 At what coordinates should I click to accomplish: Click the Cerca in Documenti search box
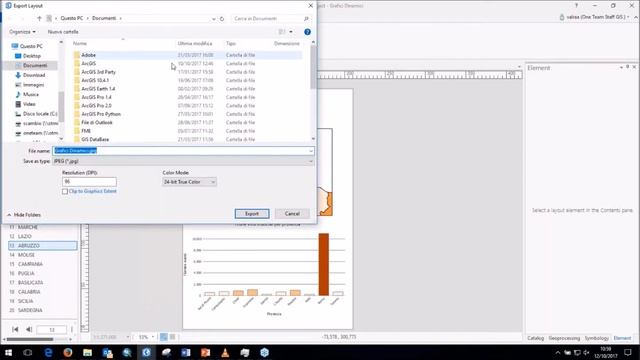tap(271, 18)
